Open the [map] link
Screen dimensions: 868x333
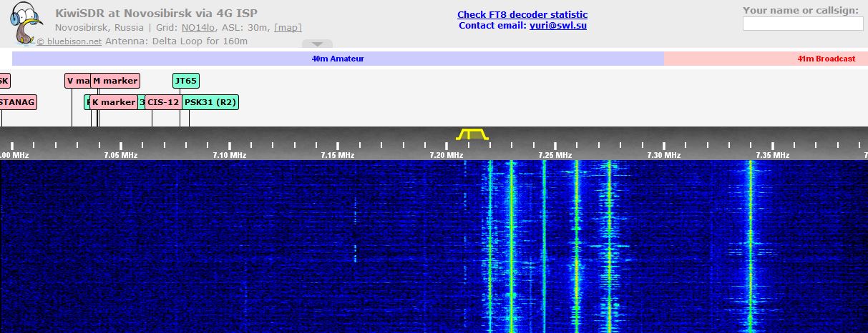[x=288, y=28]
